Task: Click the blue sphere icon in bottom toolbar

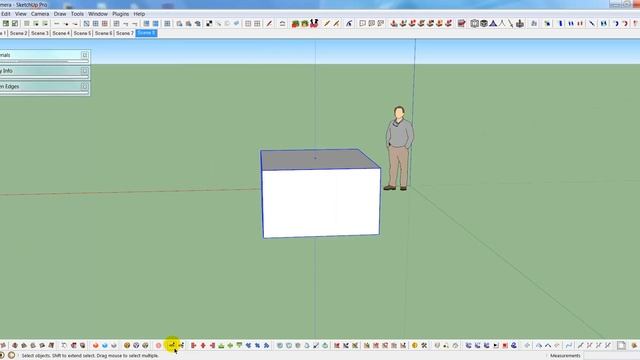Action: coord(104,345)
